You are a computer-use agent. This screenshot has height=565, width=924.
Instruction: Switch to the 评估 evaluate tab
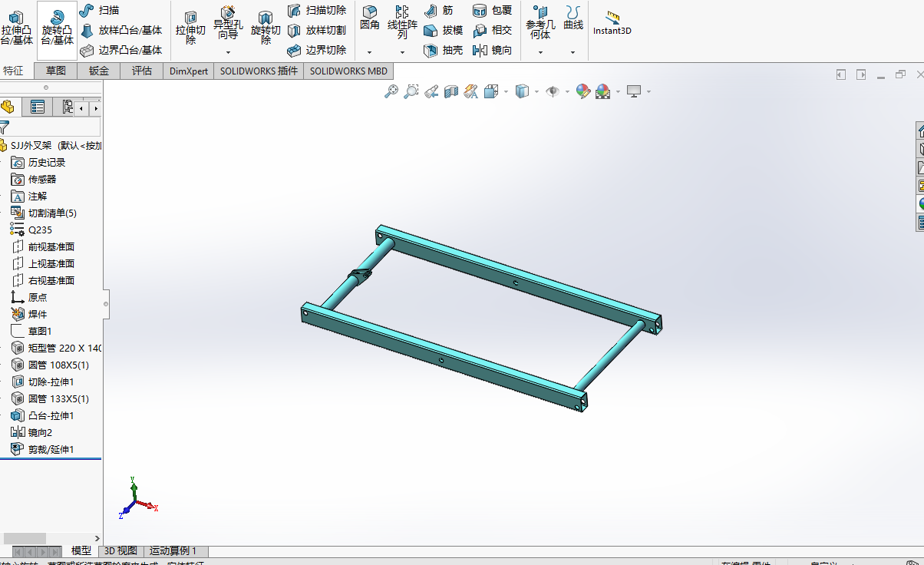click(142, 71)
